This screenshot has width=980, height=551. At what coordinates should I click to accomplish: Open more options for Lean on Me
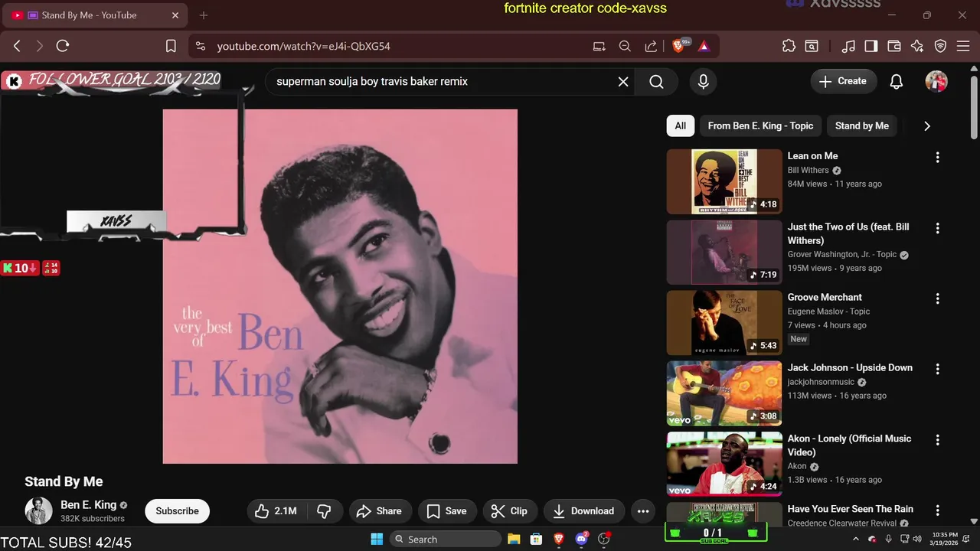pos(937,157)
